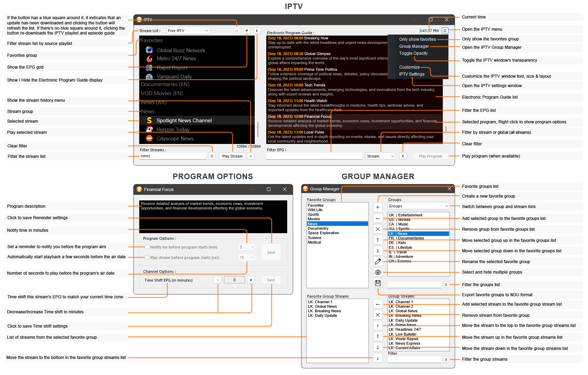Enable Play stream before program starts checkbox
Image resolution: width=588 pixels, height=375 pixels.
click(147, 258)
